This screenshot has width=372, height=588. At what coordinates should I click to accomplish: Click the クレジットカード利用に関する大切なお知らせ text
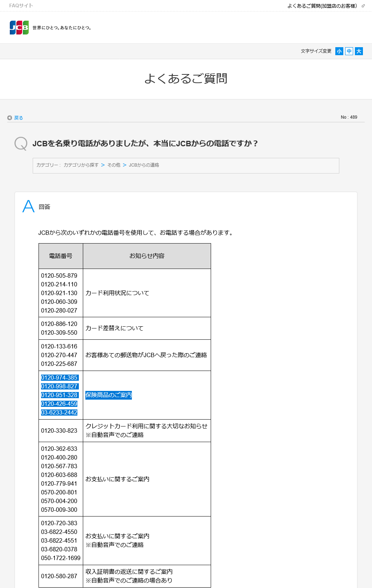[146, 426]
